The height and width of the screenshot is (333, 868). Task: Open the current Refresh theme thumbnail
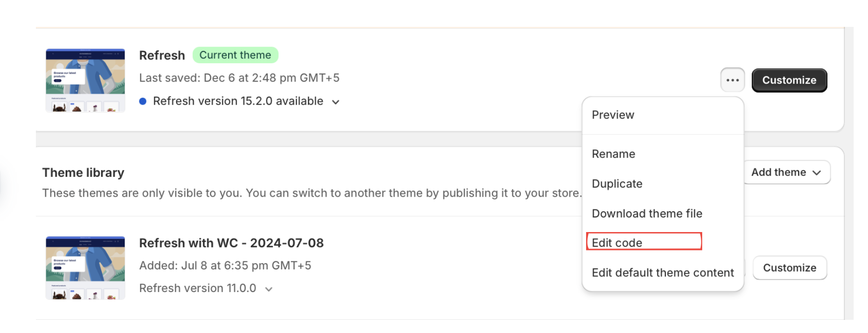click(85, 80)
